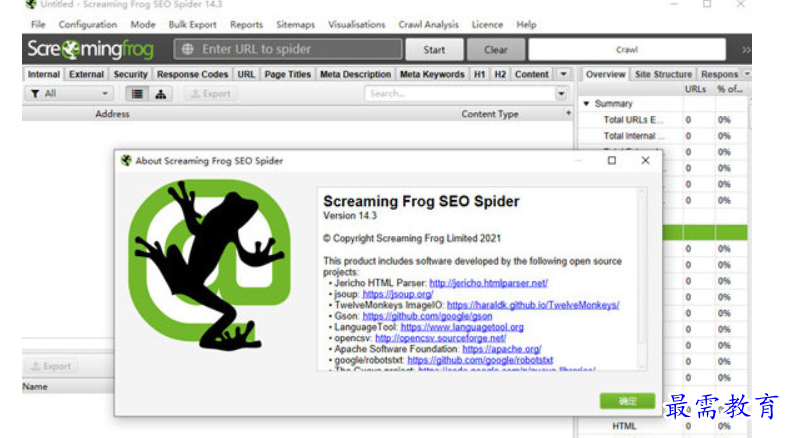Viewport: 787px width, 438px height.
Task: Open the github google/gson link
Action: (427, 316)
